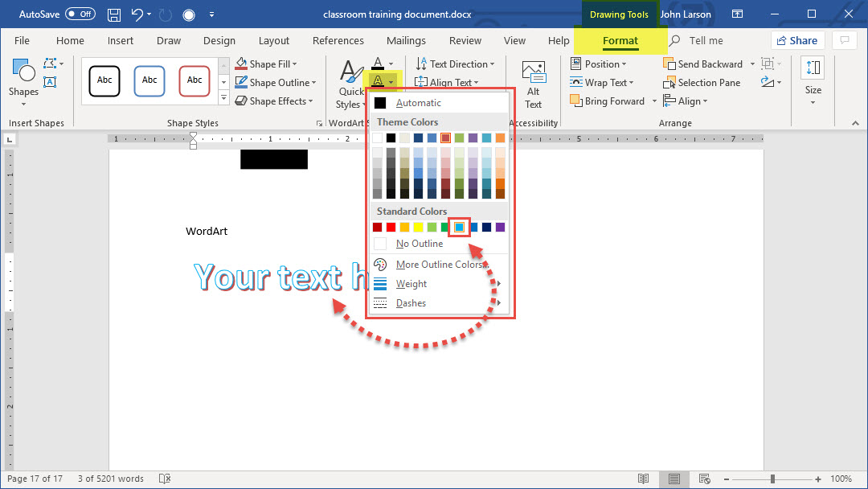Click the Save icon in title bar

[114, 14]
